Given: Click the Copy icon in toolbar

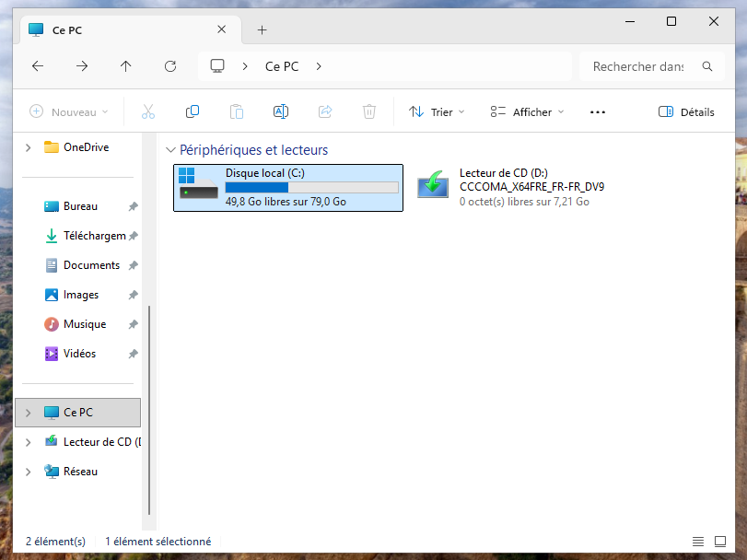Looking at the screenshot, I should tap(193, 111).
